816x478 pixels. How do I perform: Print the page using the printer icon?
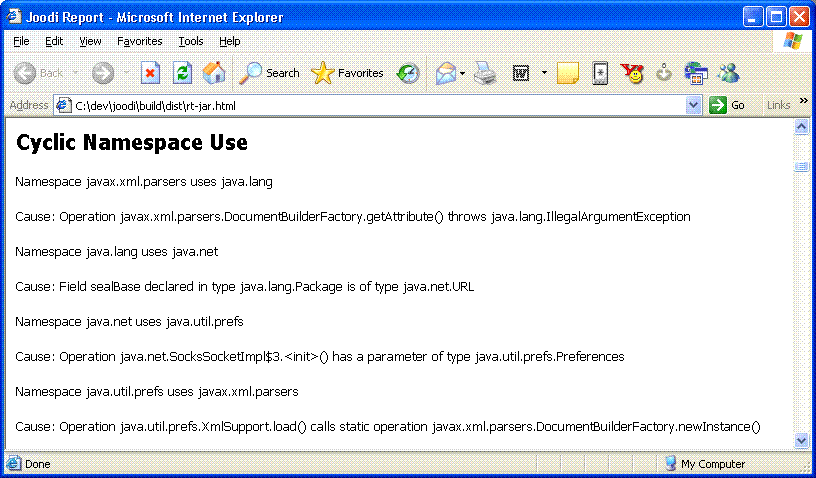coord(485,73)
